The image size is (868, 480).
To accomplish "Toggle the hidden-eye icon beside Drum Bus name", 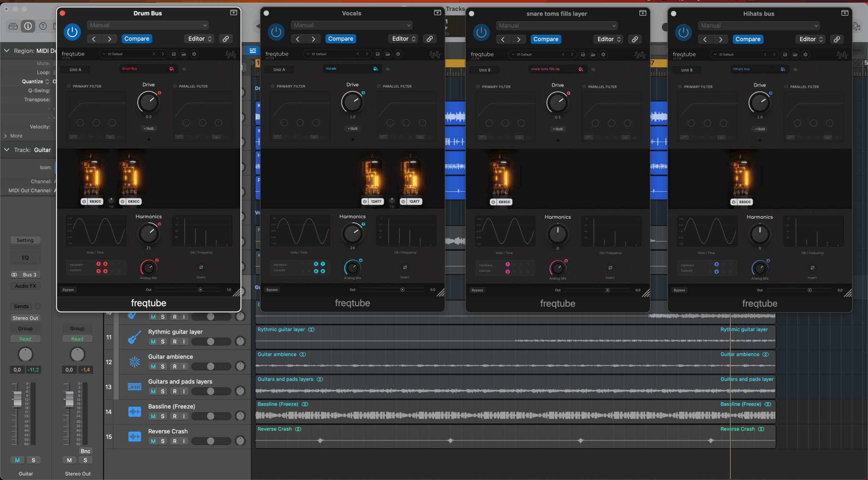I will pyautogui.click(x=184, y=69).
